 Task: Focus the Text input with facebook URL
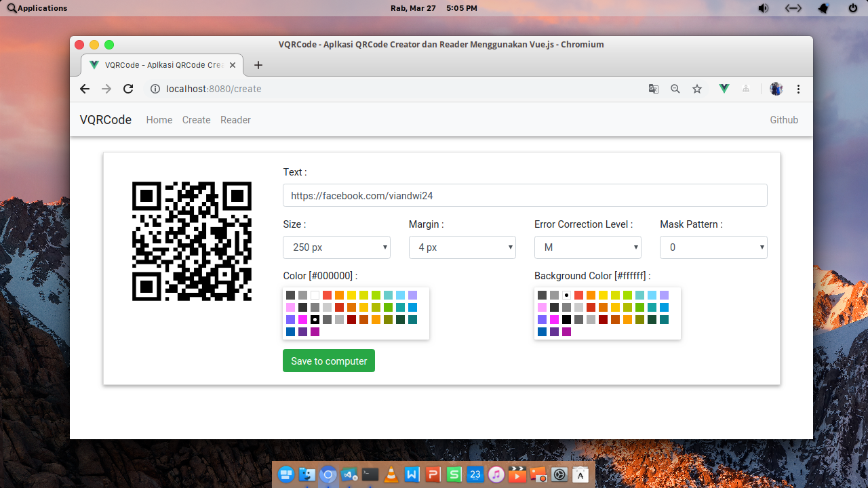[525, 195]
